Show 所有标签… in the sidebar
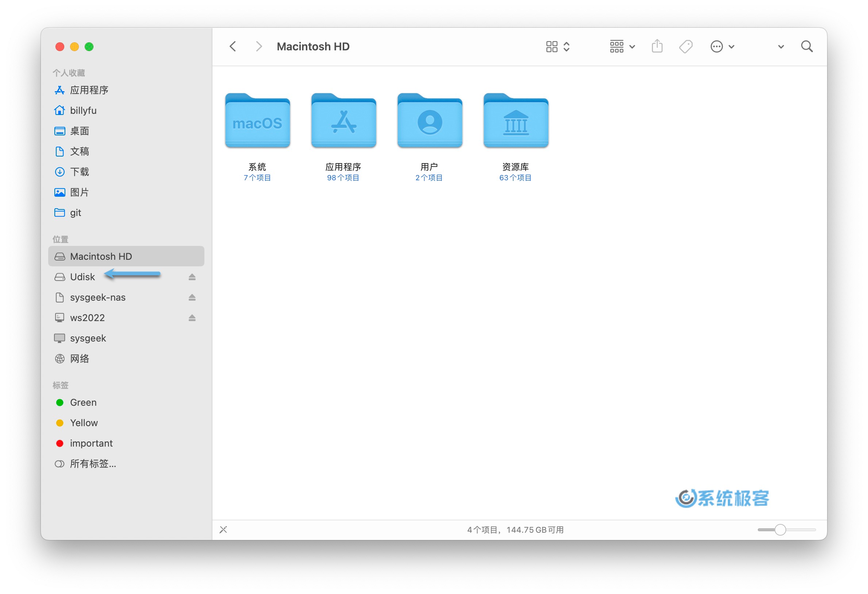868x594 pixels. (x=126, y=464)
